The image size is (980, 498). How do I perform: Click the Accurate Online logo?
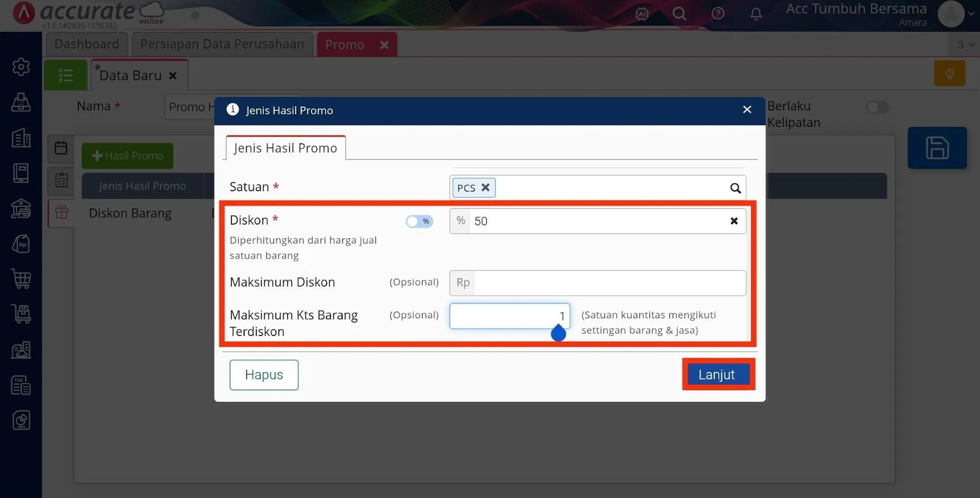coord(88,14)
